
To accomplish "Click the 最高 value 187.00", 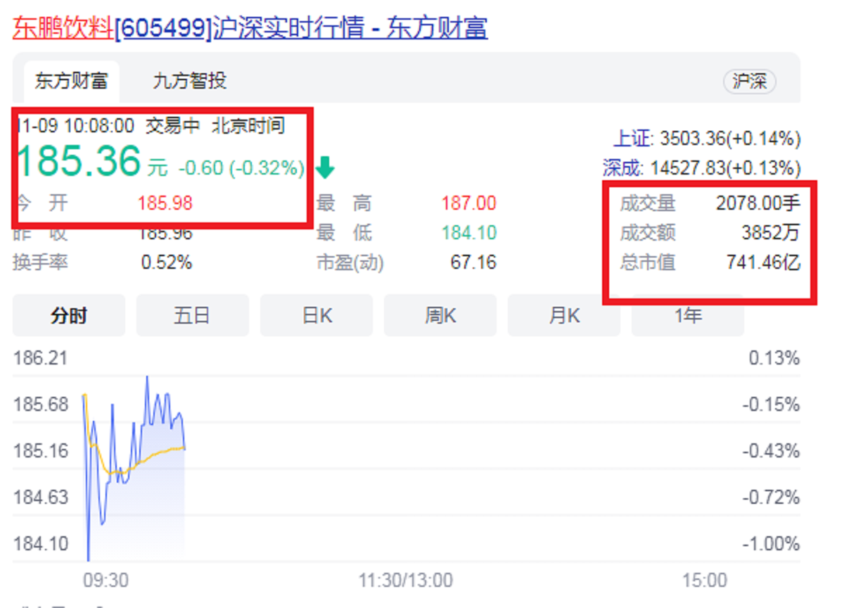I will click(x=469, y=203).
